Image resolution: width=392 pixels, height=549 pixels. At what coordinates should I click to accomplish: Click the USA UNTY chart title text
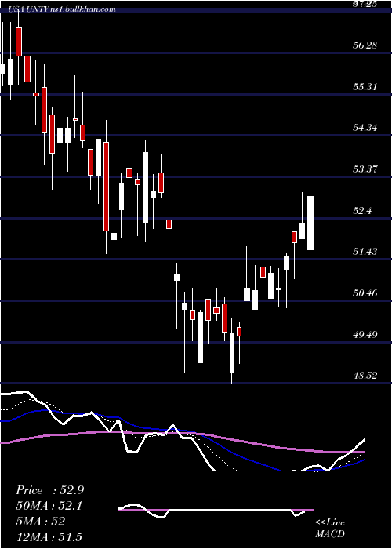click(x=63, y=9)
